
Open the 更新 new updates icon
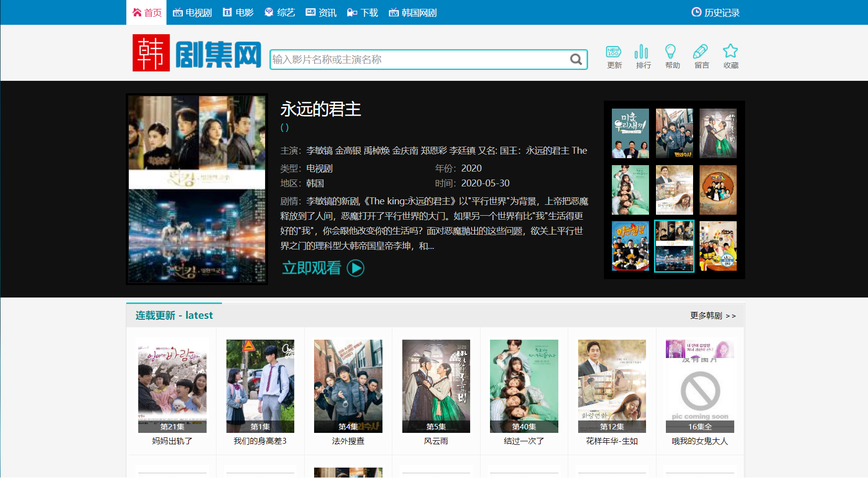coord(614,57)
